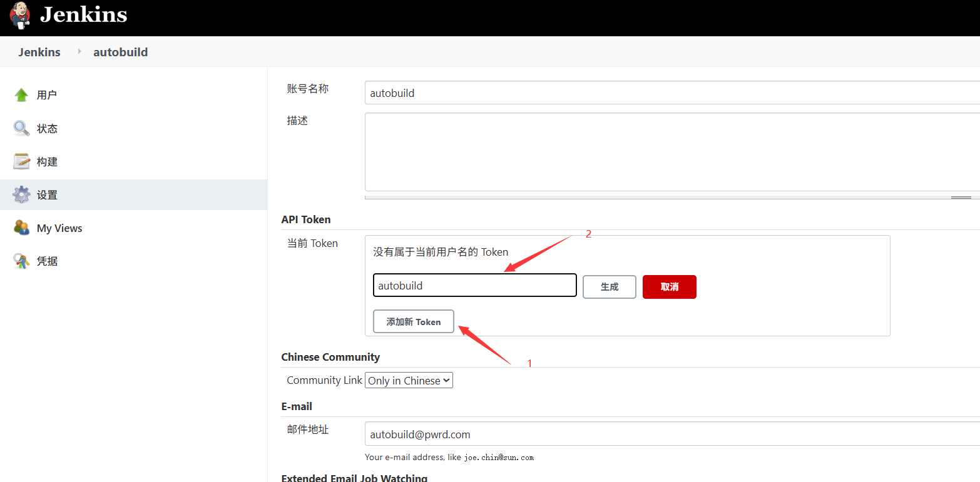Click the 没有属于当前用户名的 Token text

(441, 252)
